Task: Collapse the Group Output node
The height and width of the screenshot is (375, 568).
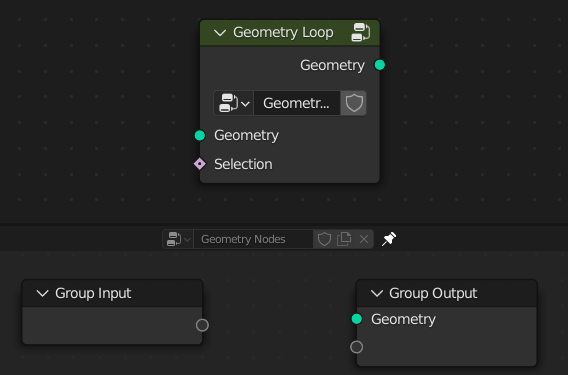Action: (377, 293)
